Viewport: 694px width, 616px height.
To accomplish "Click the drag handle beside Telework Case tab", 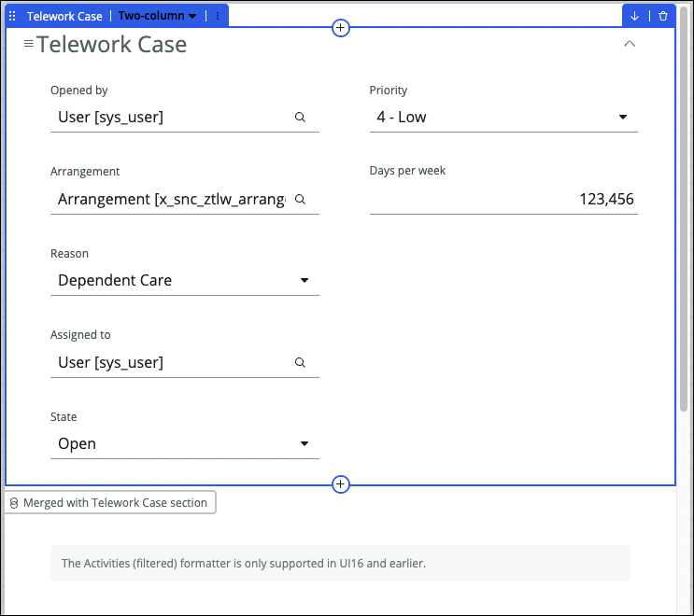I will (13, 16).
